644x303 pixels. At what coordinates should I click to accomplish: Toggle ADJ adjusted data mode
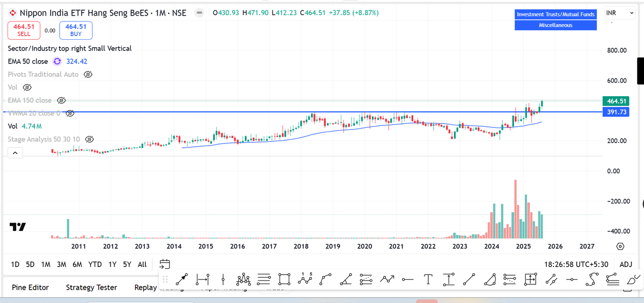626,264
